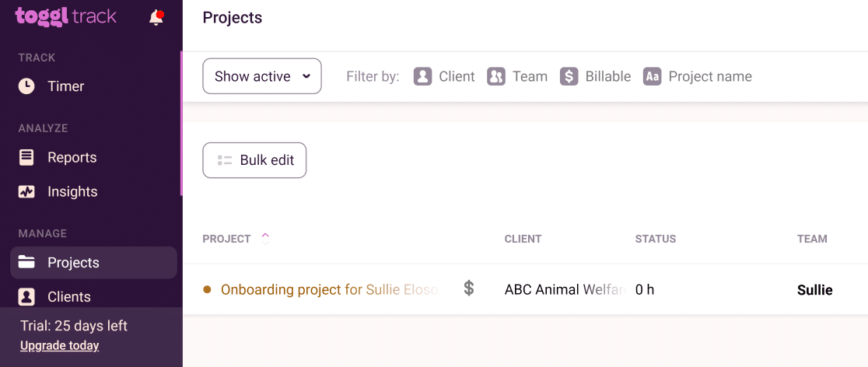Click the Insights chart icon

pos(26,192)
